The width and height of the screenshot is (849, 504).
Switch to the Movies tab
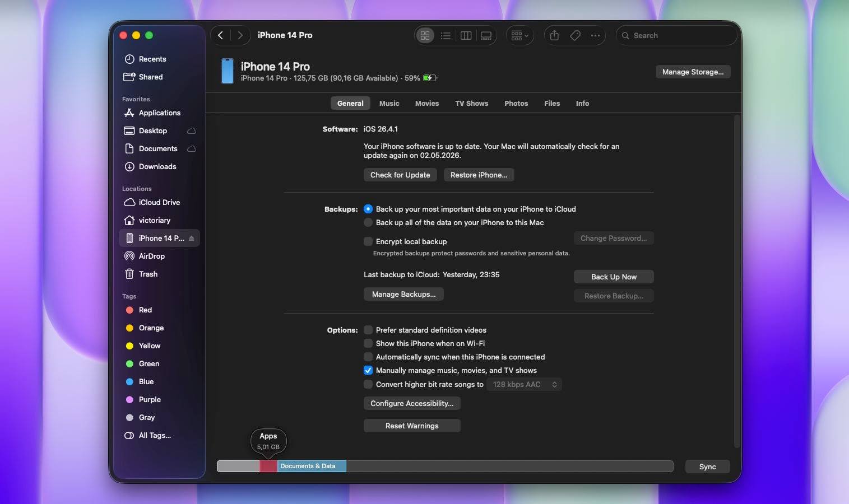click(427, 103)
